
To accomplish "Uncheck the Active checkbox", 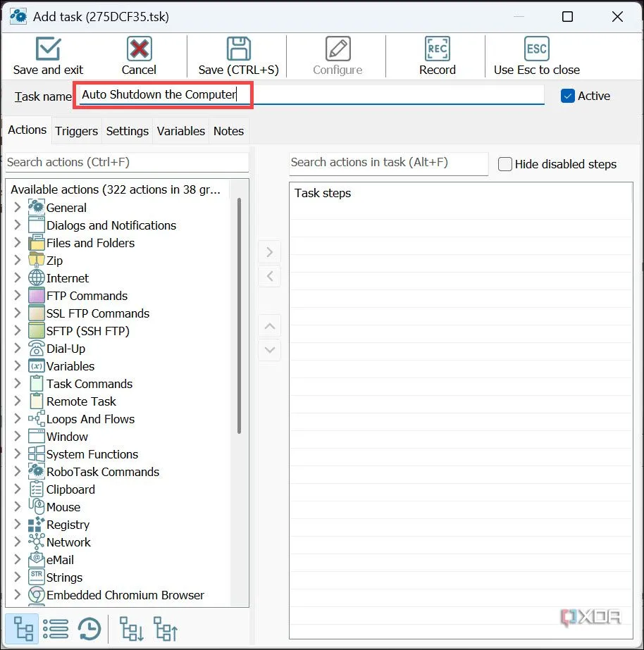I will [x=567, y=96].
